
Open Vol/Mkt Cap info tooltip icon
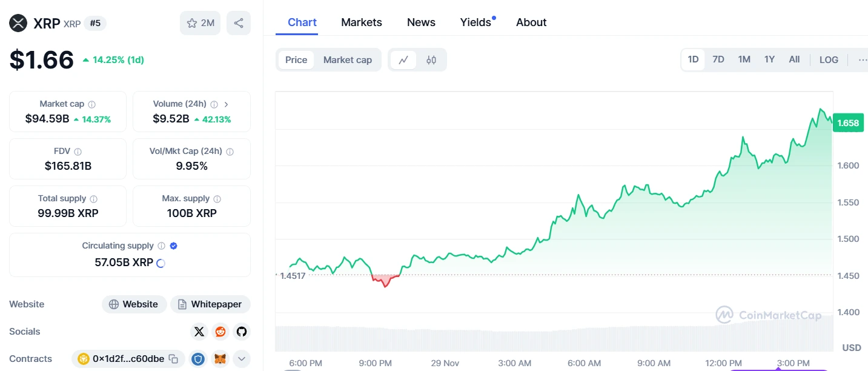[230, 152]
